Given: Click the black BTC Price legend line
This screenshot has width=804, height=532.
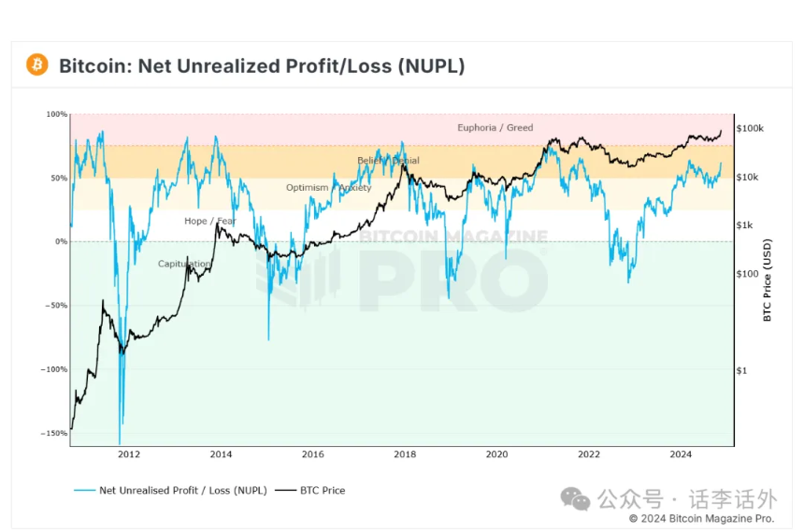Looking at the screenshot, I should point(285,491).
